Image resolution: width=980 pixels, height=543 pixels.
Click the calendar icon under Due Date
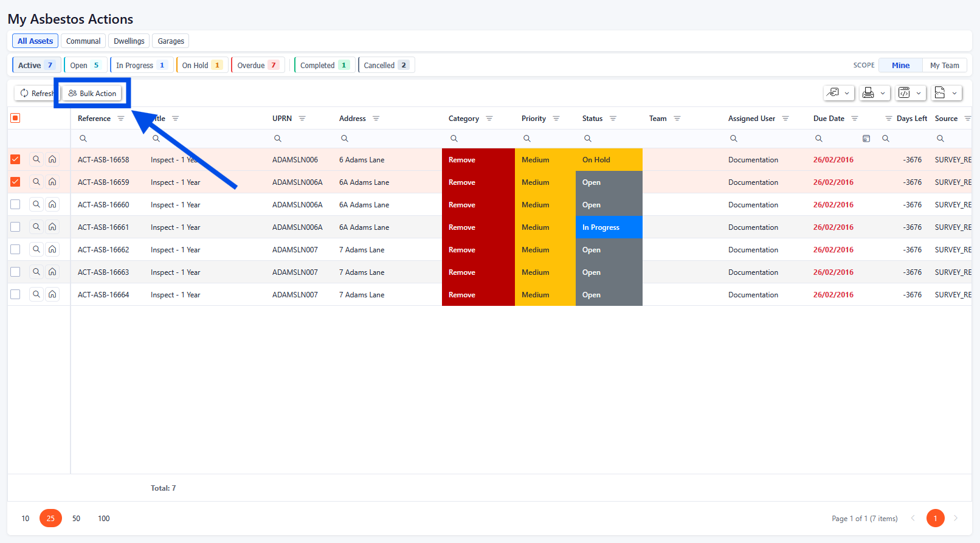coord(866,139)
